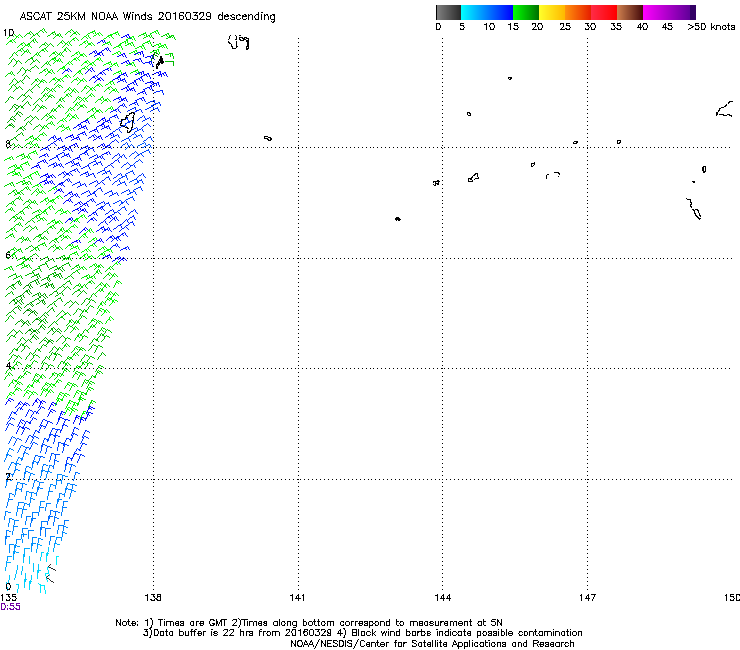The height and width of the screenshot is (650, 740).
Task: Click the brown 35-40 knots legend segment
Action: tap(630, 12)
